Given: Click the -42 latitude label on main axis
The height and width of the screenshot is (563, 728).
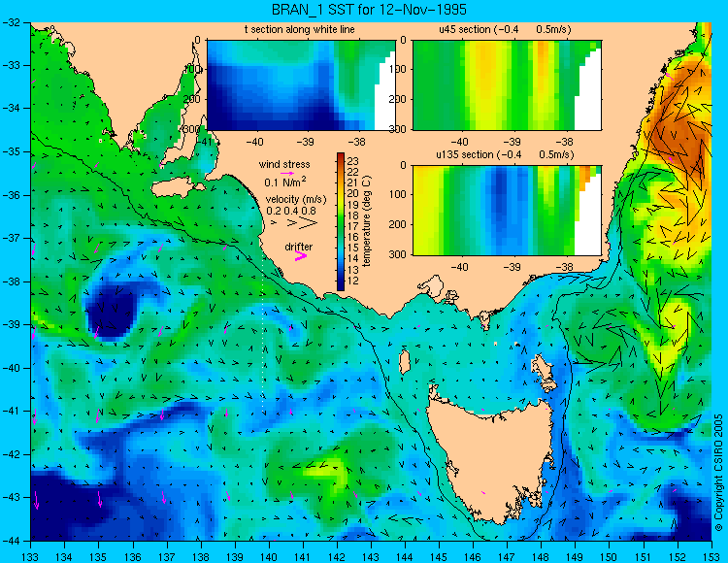Looking at the screenshot, I should 13,454.
